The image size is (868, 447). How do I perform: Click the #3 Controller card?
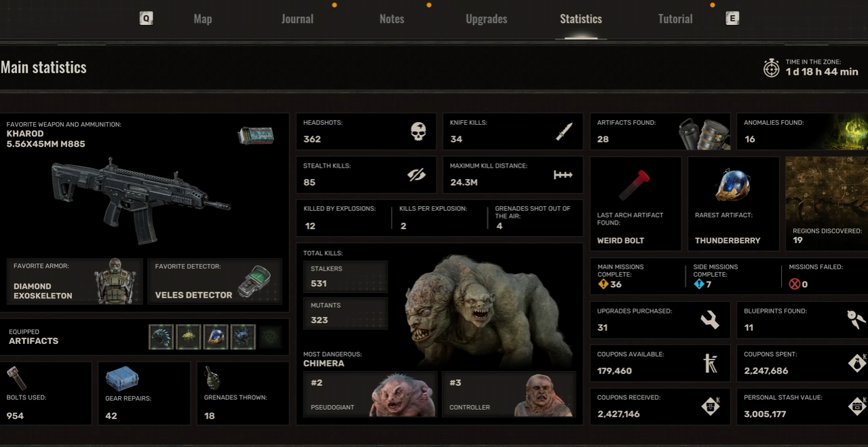tap(508, 393)
